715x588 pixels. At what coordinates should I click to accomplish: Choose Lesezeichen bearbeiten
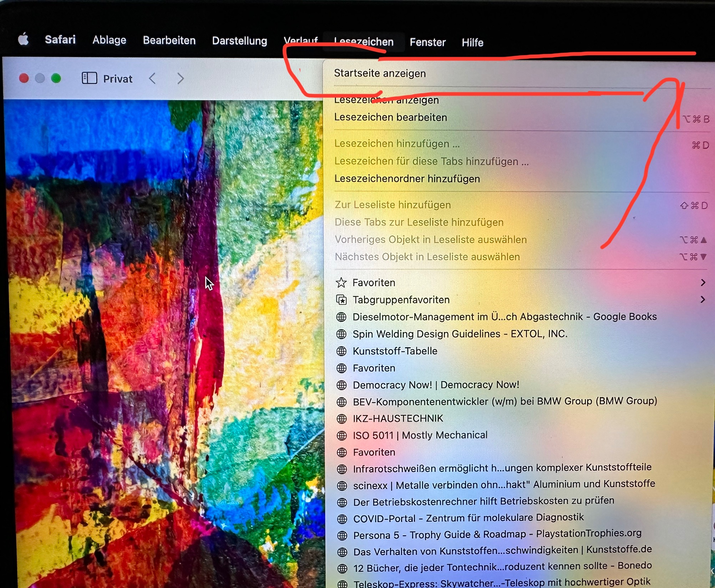(390, 117)
